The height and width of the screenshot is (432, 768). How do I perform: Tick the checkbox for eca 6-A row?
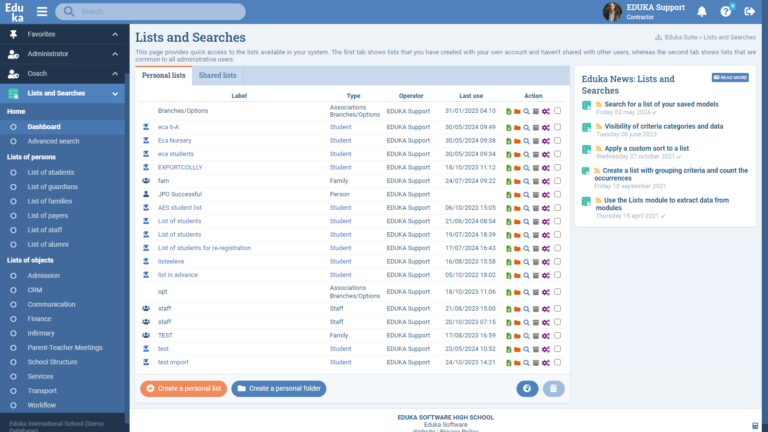point(557,127)
